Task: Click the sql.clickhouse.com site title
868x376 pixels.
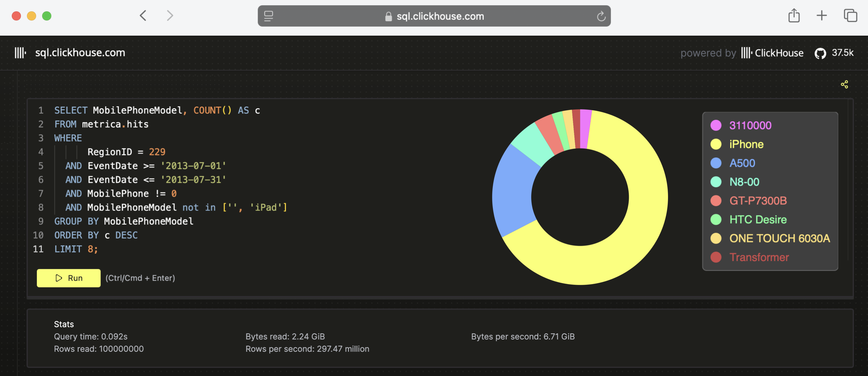Action: point(80,53)
